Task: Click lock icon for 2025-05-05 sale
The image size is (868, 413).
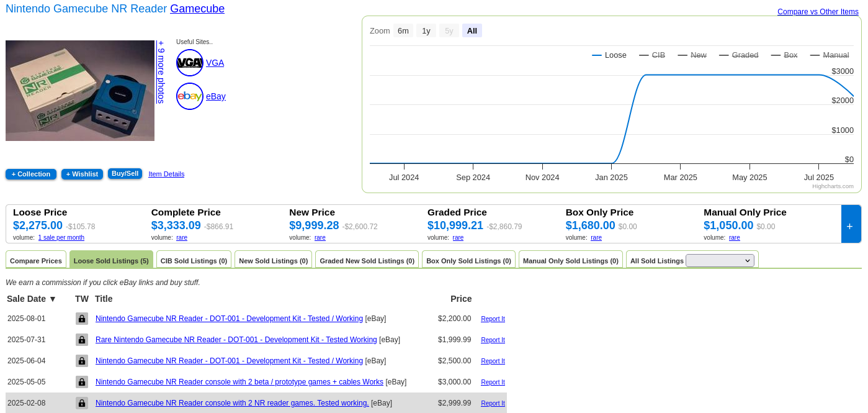Action: [x=82, y=382]
